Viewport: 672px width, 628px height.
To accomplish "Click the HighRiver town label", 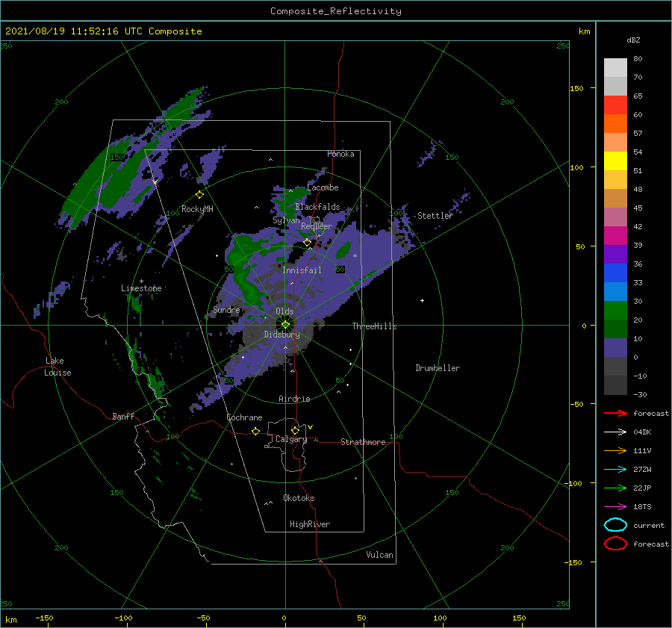I will (x=310, y=524).
